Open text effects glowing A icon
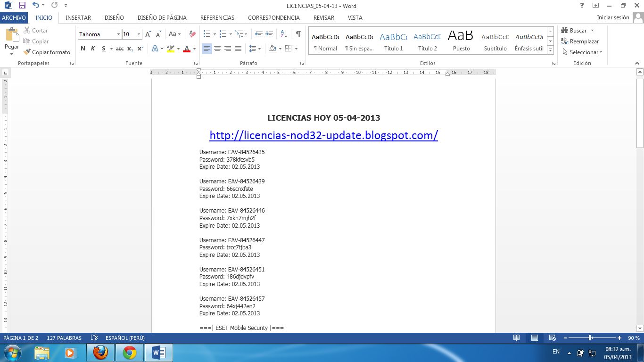This screenshot has height=362, width=644. pyautogui.click(x=155, y=49)
